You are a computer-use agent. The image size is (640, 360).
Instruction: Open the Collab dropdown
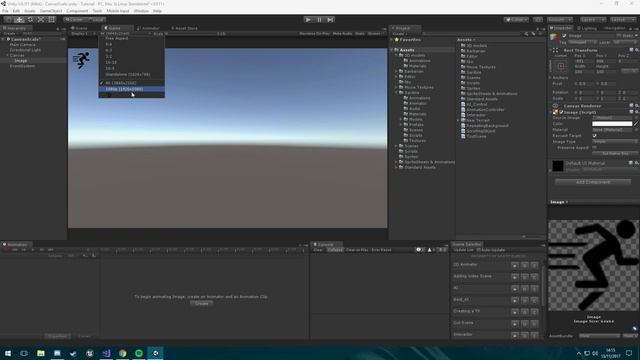coord(516,20)
